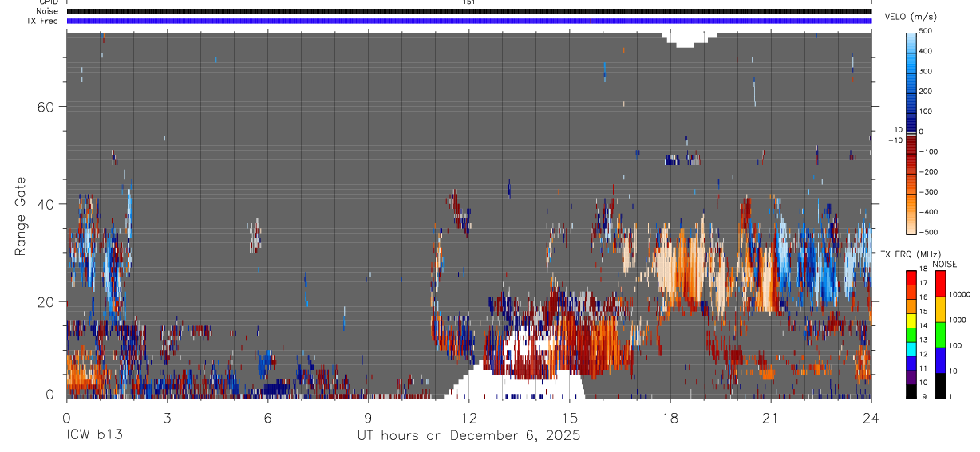Viewport: 980px width, 452px height.
Task: Pick the blue swatch in NOISE legend
Action: (x=940, y=360)
